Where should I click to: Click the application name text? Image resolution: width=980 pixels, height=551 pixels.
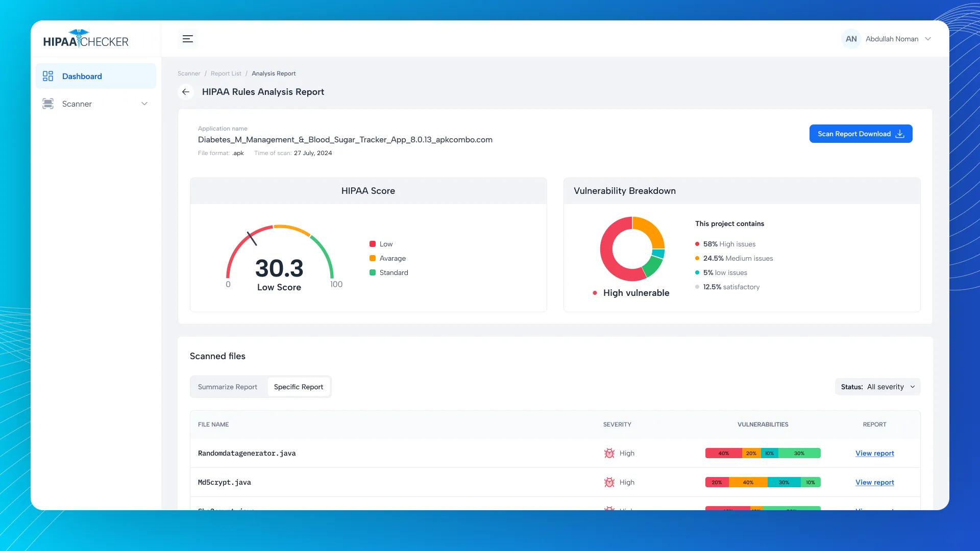[x=345, y=140]
